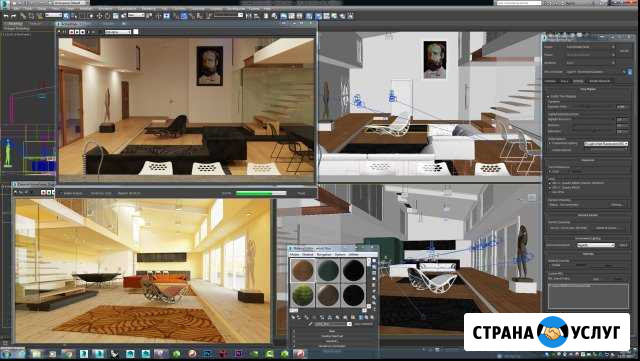Click Render button at top of right panel

pos(624,51)
